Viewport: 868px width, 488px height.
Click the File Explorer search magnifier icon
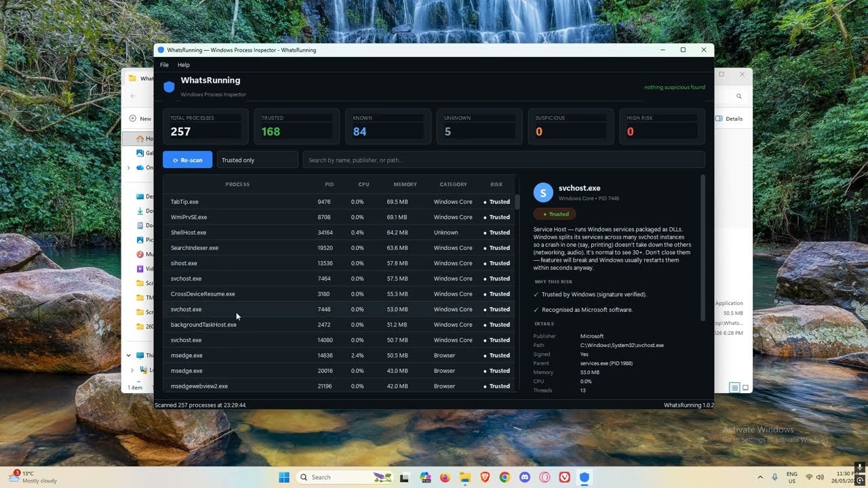pyautogui.click(x=739, y=96)
